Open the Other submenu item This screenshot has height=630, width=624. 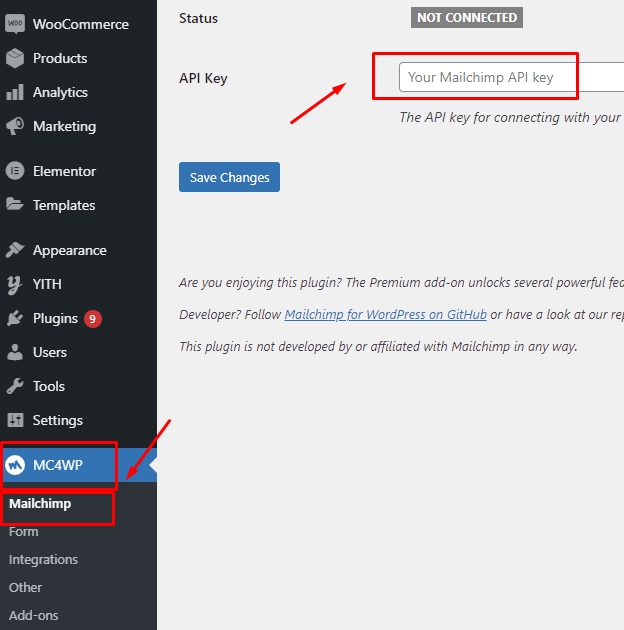[25, 587]
